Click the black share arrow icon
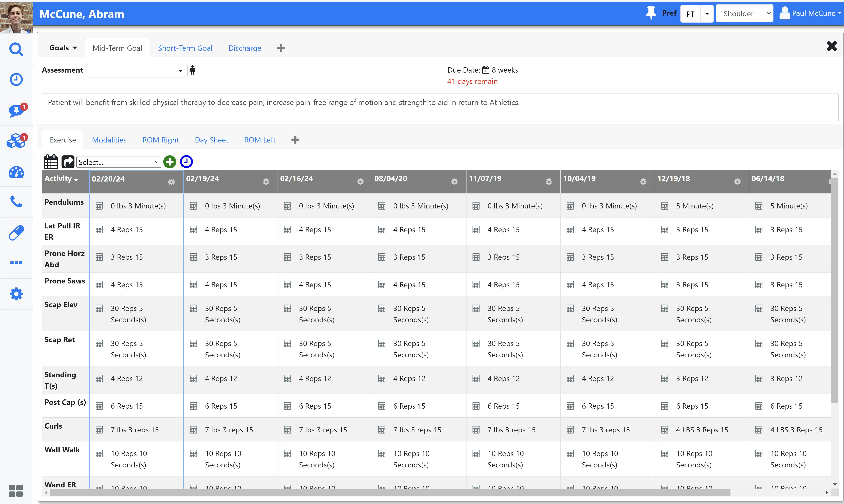 coord(68,162)
